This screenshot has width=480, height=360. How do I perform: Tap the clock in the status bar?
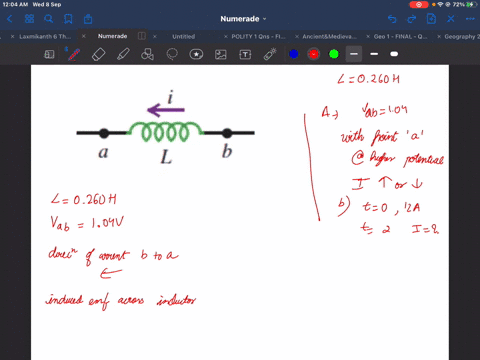click(15, 5)
